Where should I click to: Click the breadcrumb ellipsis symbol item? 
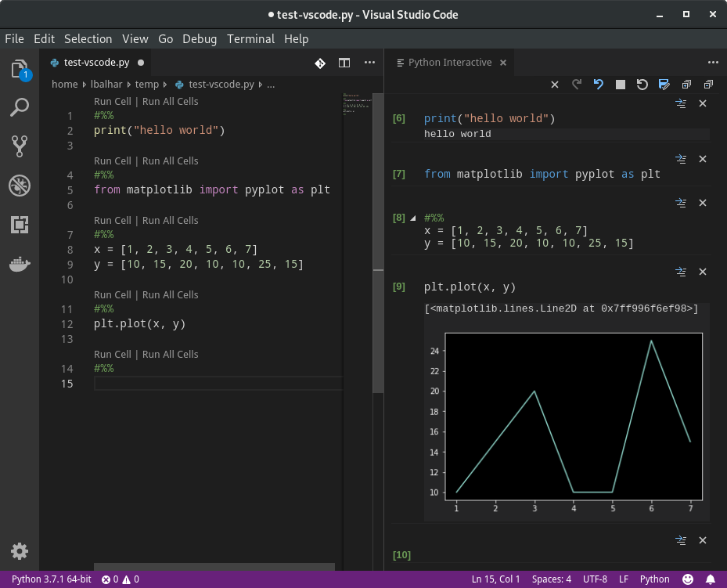pos(271,85)
